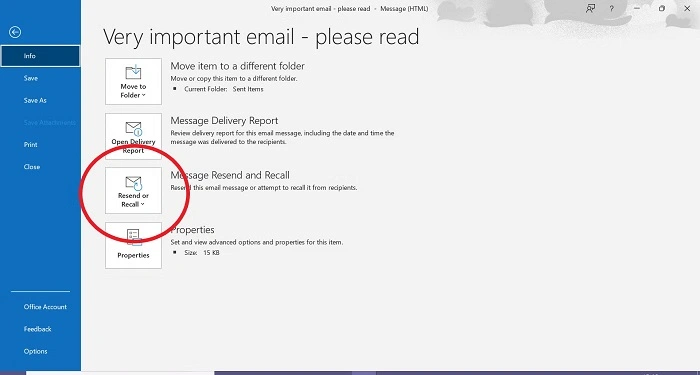Click the back arrow to exit Backstage
This screenshot has width=700, height=375.
(x=15, y=32)
